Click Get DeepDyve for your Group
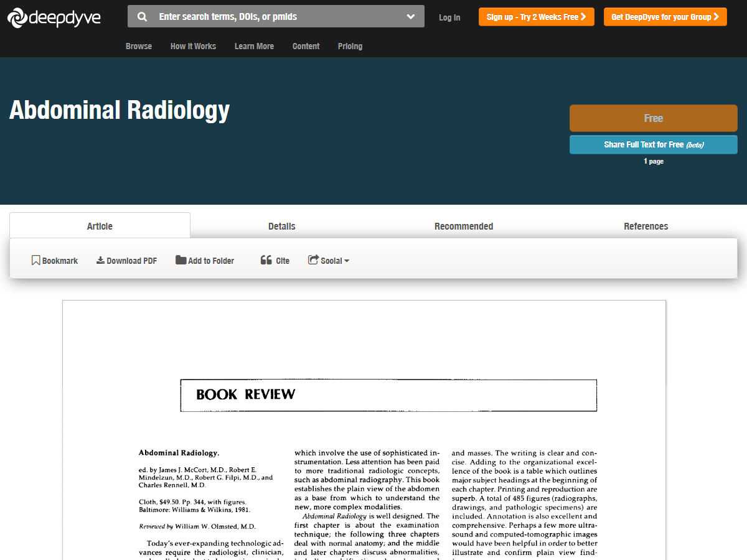 (665, 17)
